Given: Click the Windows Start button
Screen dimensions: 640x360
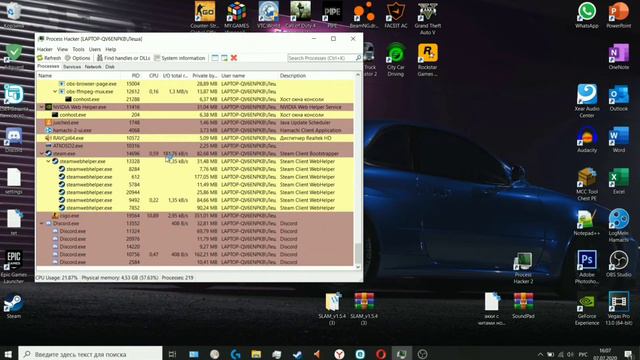Looking at the screenshot, I should [x=8, y=354].
